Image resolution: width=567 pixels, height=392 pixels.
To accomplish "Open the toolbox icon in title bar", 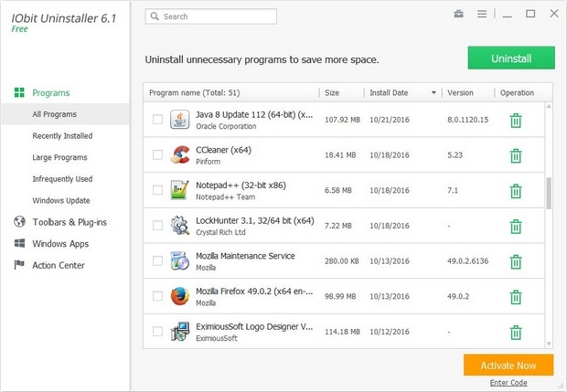I will 458,14.
